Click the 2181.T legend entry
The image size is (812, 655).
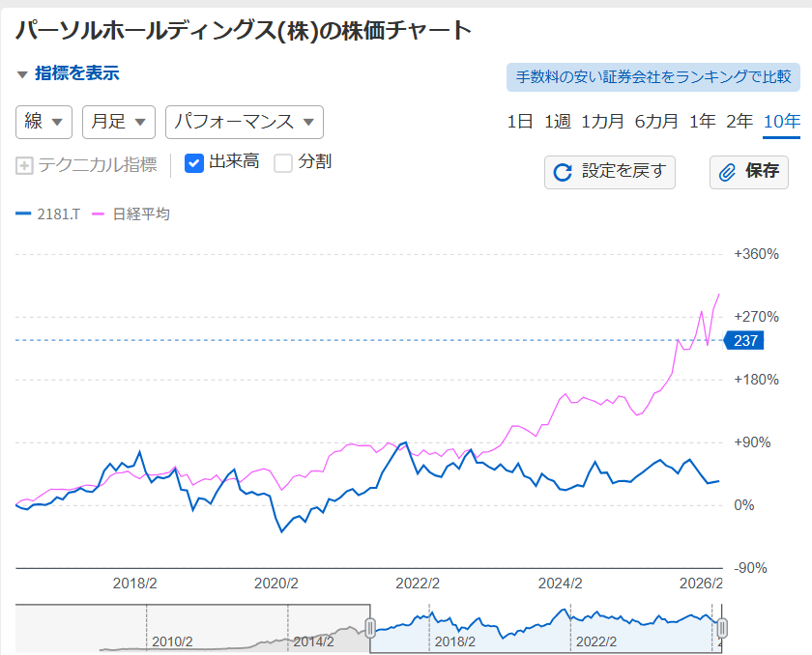click(x=47, y=214)
